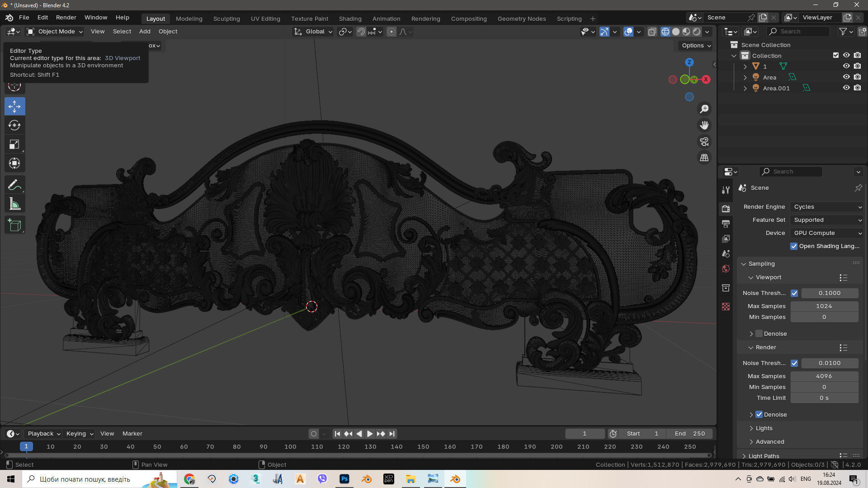This screenshot has width=868, height=488.
Task: Click the Z axis on navigation gizmo
Action: (x=689, y=62)
